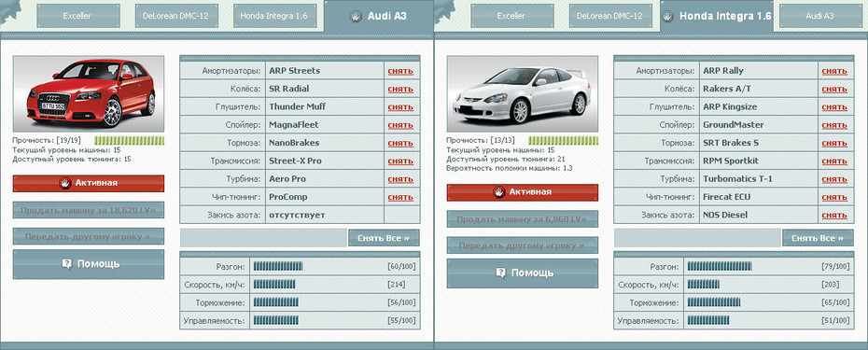
Task: Click the NanoBrakes part name
Action: 294,143
